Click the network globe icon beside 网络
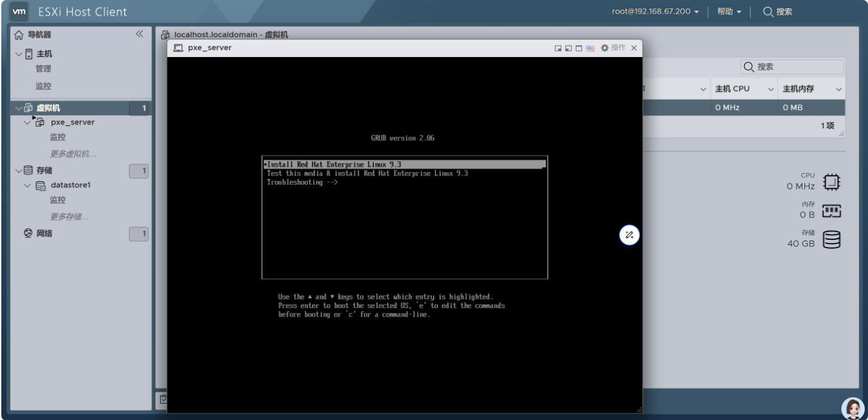This screenshot has height=420, width=868. click(28, 233)
